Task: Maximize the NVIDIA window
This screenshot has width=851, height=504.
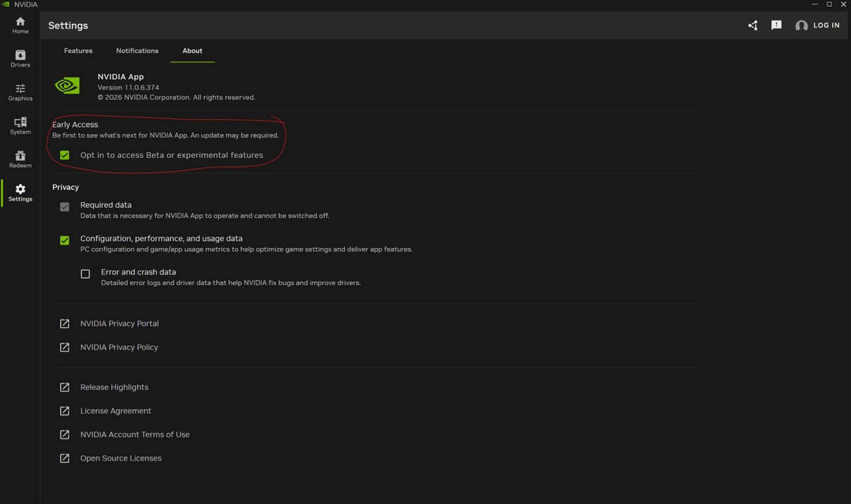Action: 829,4
